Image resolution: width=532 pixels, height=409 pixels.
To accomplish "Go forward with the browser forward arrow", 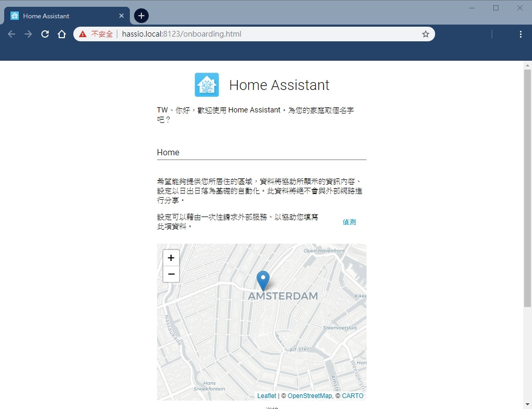I will click(x=28, y=34).
